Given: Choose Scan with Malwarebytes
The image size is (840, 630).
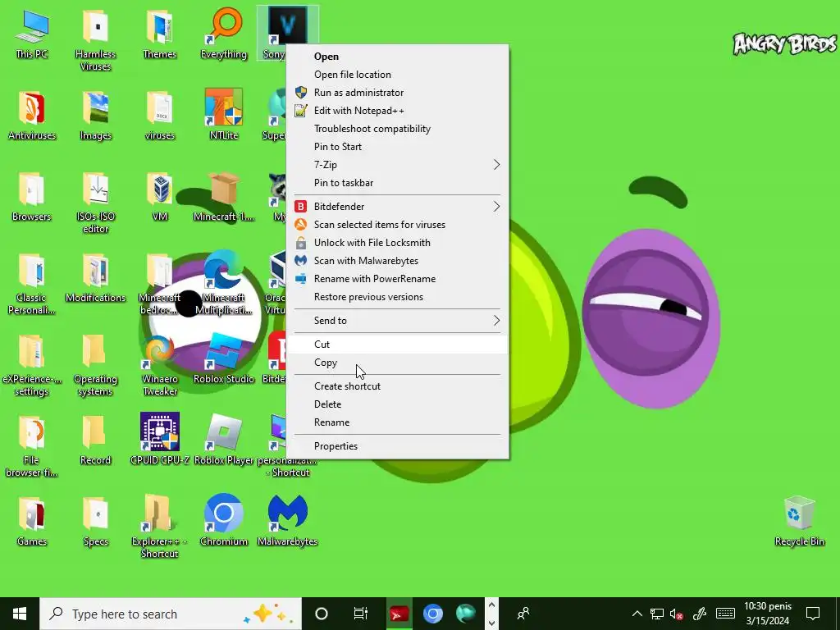Looking at the screenshot, I should click(398, 261).
